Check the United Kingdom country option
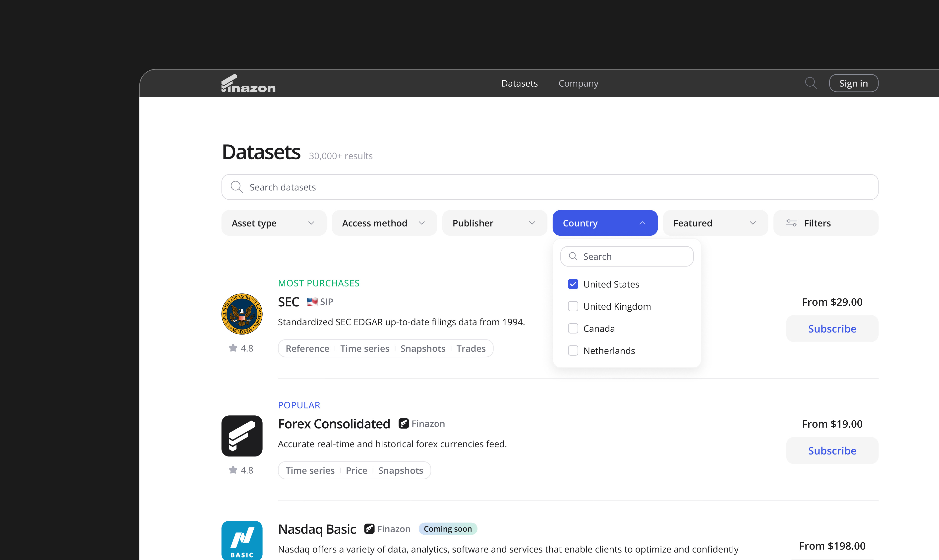Screen dimensions: 939x560 click(573, 306)
